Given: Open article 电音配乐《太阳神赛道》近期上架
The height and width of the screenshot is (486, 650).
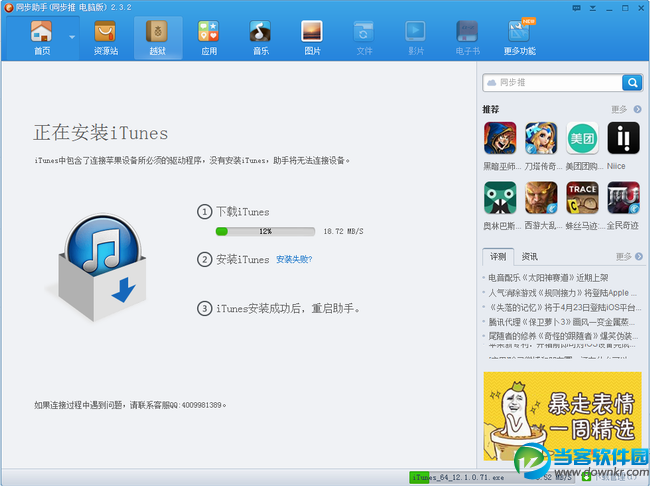Looking at the screenshot, I should [x=548, y=278].
